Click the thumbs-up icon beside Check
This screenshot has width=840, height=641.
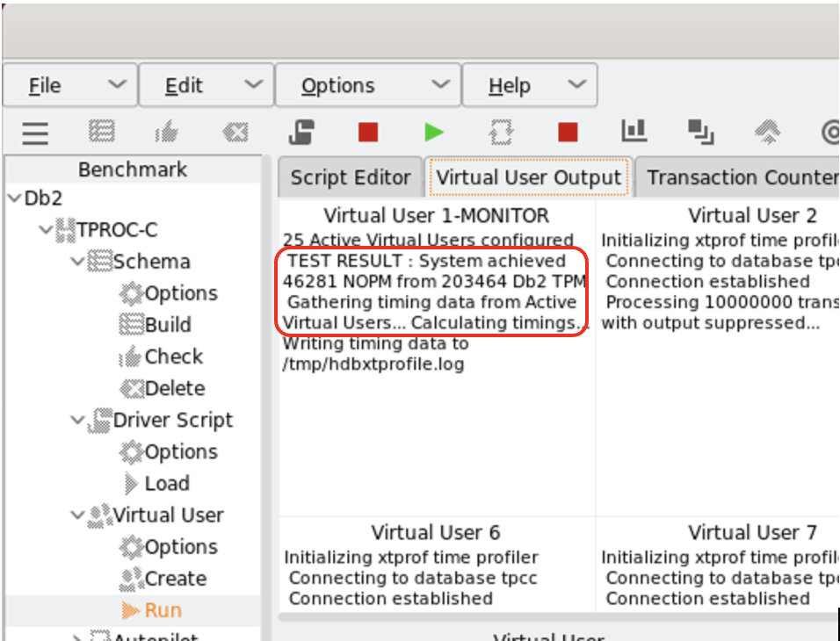pos(131,357)
